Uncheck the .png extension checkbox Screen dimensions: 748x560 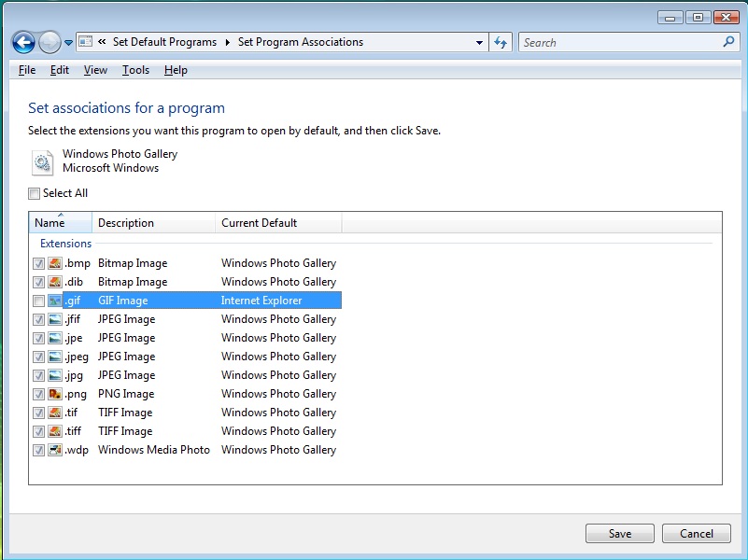[x=38, y=394]
